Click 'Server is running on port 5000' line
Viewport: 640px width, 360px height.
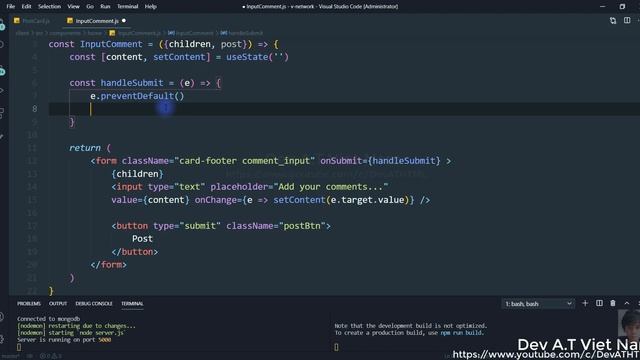click(64, 340)
